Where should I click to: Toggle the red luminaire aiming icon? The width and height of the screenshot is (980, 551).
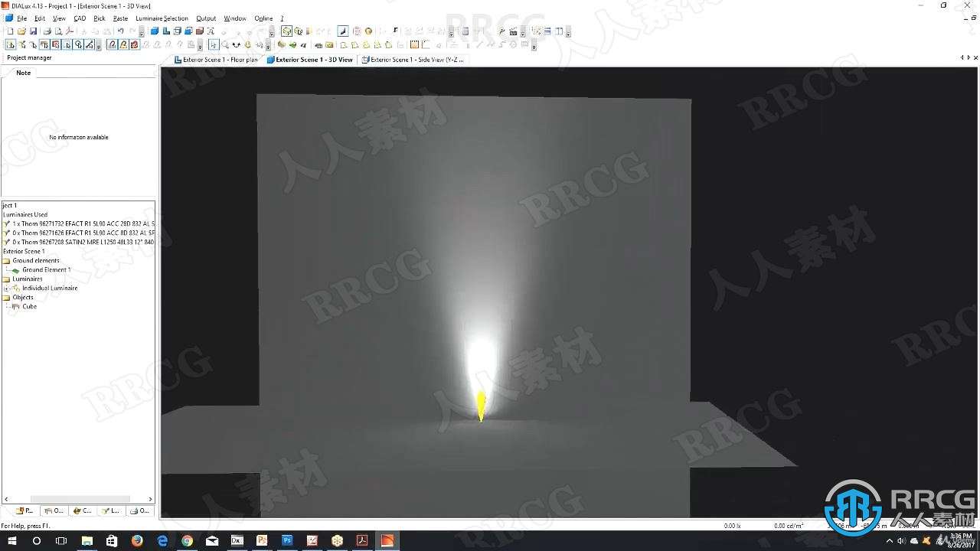(135, 45)
